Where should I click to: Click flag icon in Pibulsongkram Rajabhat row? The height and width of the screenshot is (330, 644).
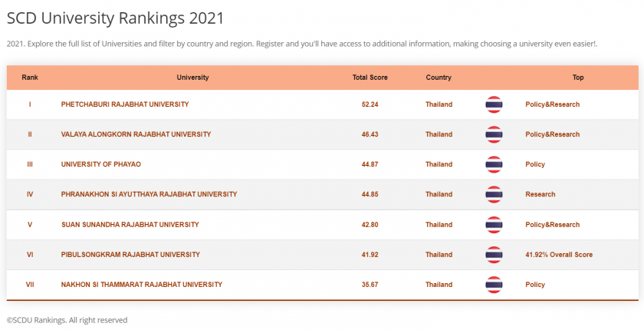494,255
